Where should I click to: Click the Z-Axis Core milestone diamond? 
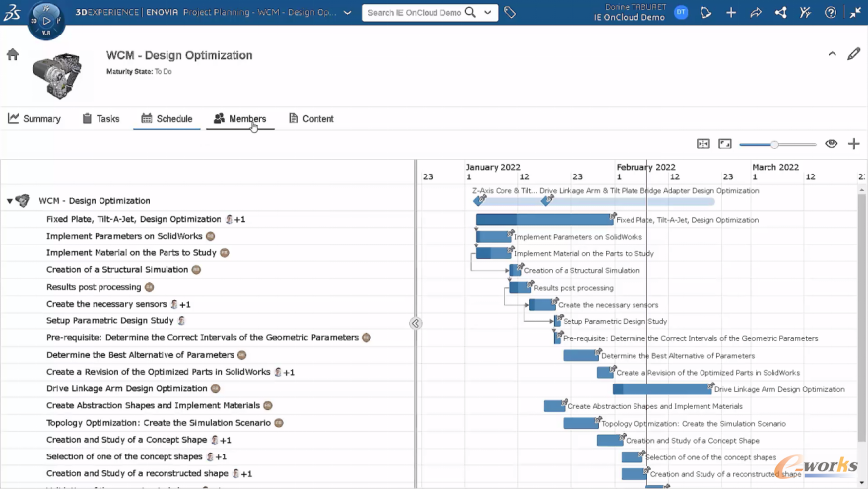(x=480, y=201)
